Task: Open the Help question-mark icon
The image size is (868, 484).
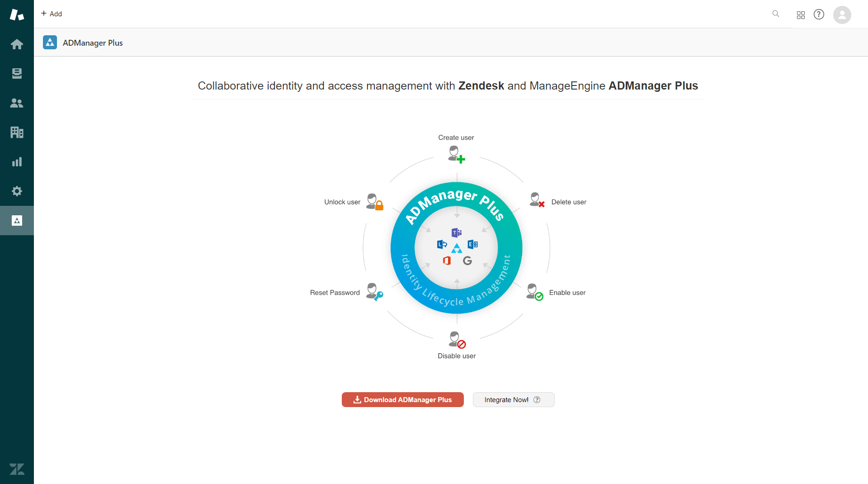Action: click(819, 14)
